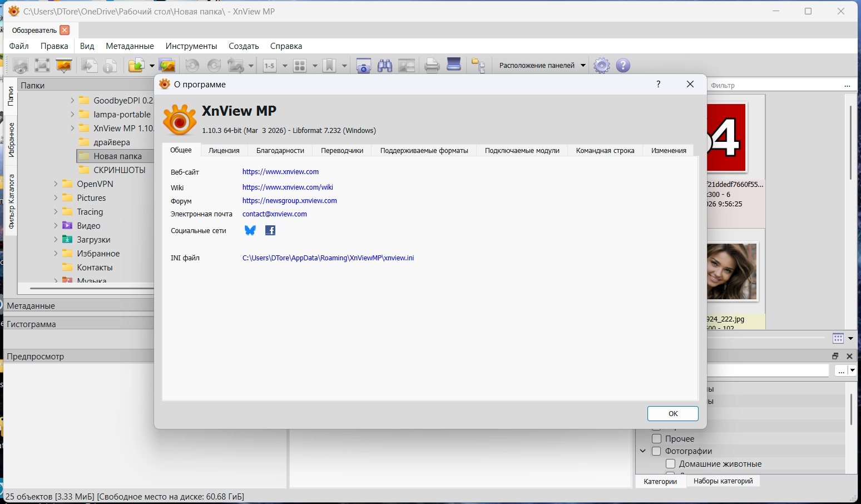The height and width of the screenshot is (504, 861).
Task: Undock the categories panel with float icon
Action: coord(835,356)
